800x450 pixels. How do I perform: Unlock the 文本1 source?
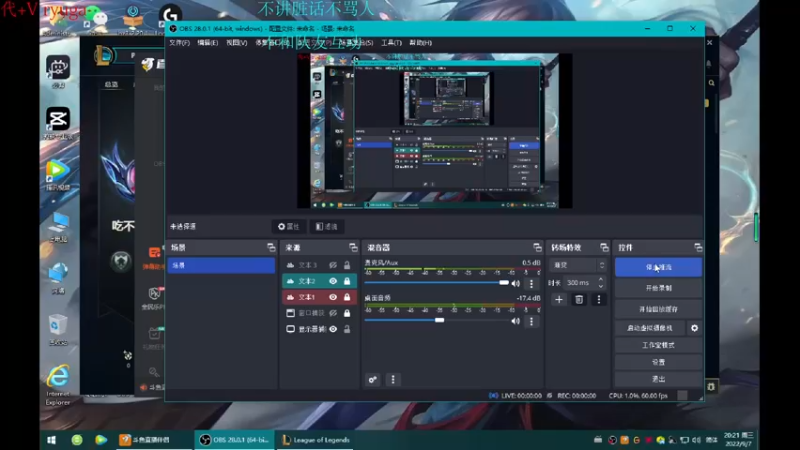pyautogui.click(x=347, y=297)
